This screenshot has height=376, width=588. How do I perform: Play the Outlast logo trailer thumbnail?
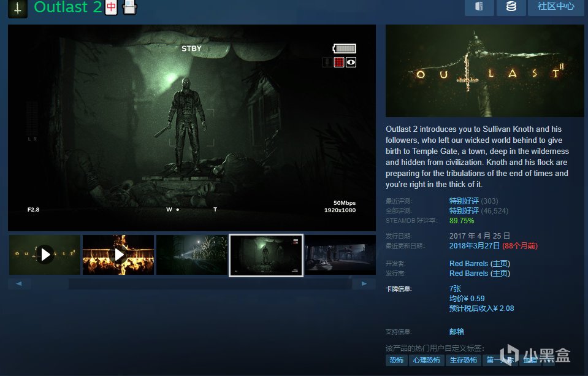point(45,255)
